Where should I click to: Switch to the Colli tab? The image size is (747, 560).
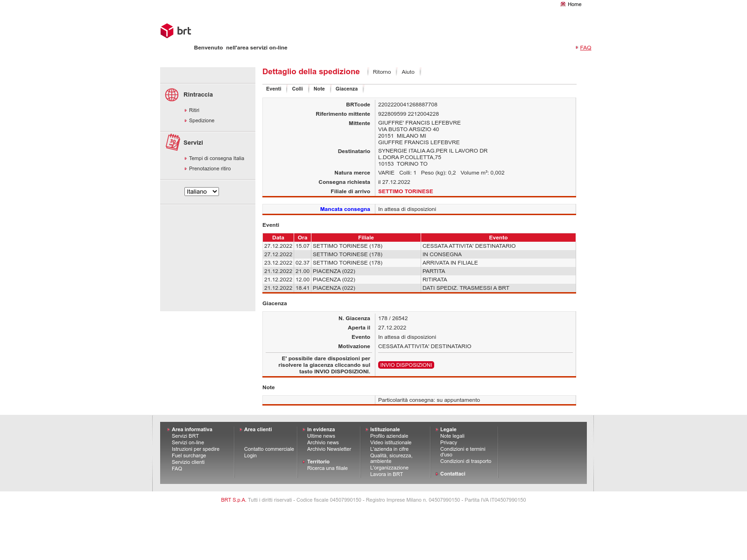click(x=297, y=89)
